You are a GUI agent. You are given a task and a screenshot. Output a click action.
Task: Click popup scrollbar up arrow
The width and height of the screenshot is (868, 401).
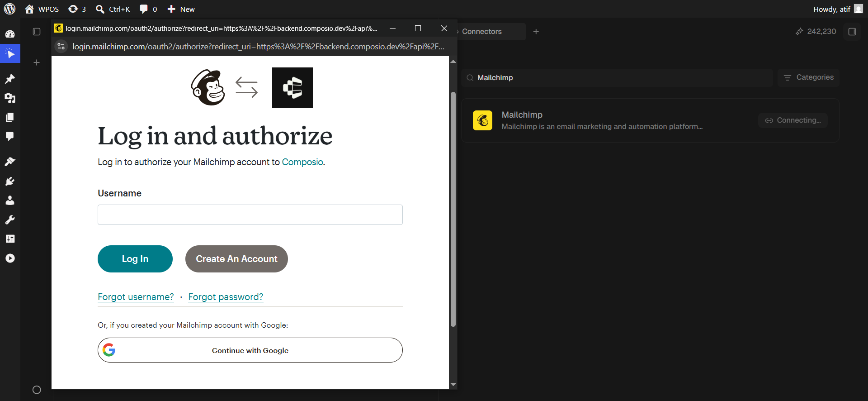click(453, 61)
